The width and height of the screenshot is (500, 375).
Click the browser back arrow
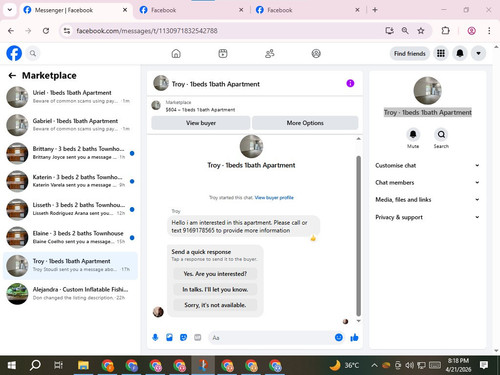[11, 31]
